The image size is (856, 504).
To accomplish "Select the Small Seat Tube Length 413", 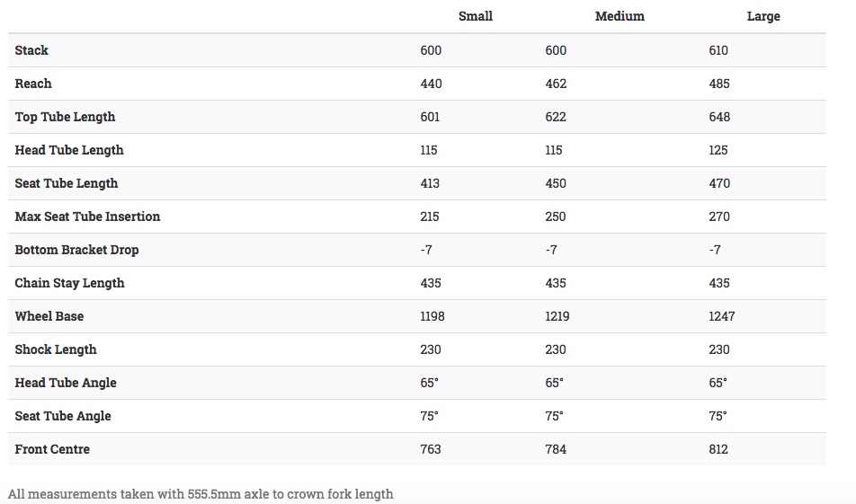I will coord(430,183).
